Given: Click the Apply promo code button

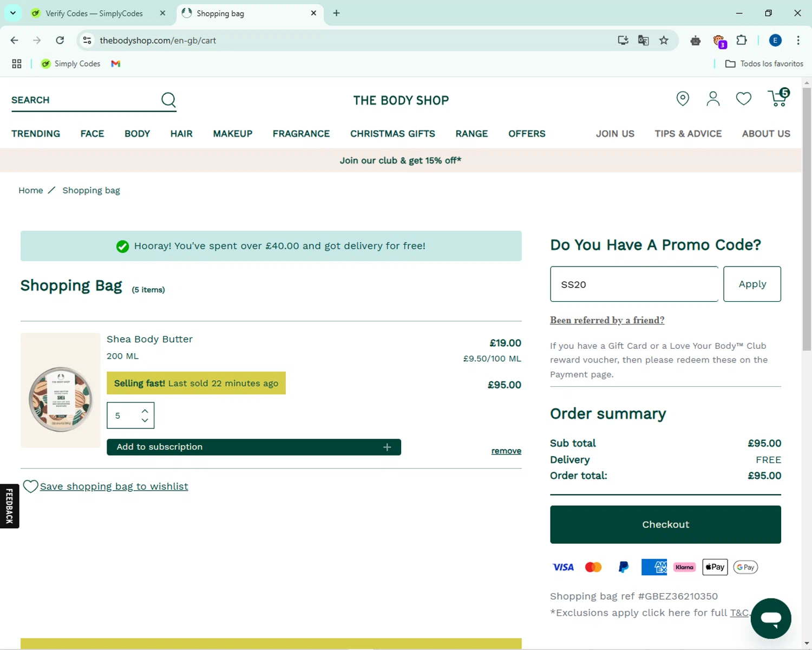Looking at the screenshot, I should click(752, 284).
